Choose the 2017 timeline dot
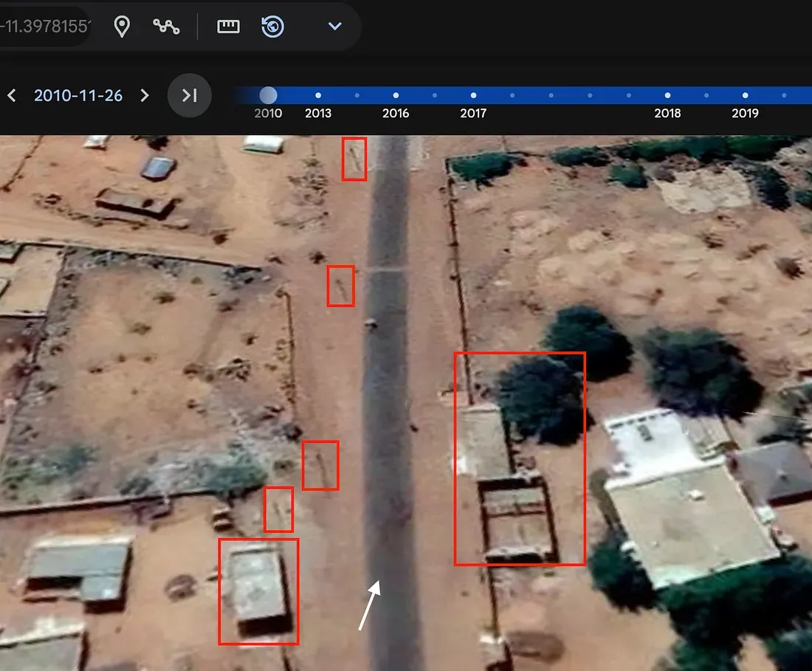 (x=473, y=95)
